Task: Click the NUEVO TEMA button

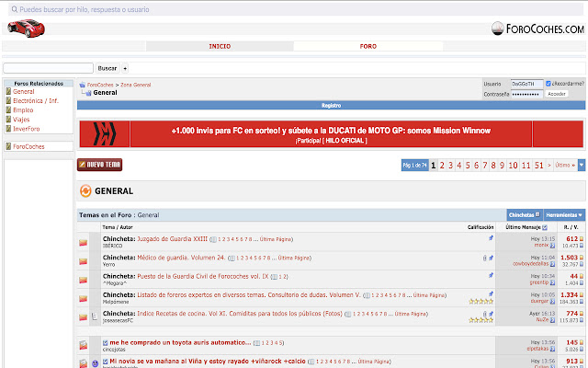Action: click(100, 165)
